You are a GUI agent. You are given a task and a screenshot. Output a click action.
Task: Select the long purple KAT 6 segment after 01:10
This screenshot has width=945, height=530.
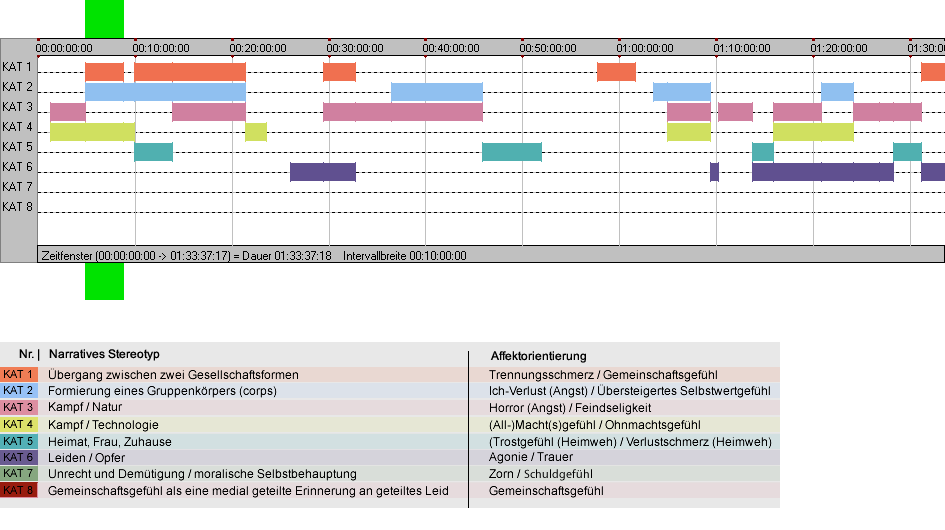click(x=823, y=171)
